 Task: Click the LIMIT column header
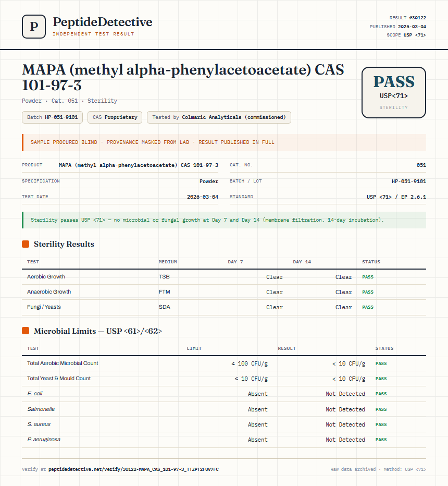click(x=194, y=348)
